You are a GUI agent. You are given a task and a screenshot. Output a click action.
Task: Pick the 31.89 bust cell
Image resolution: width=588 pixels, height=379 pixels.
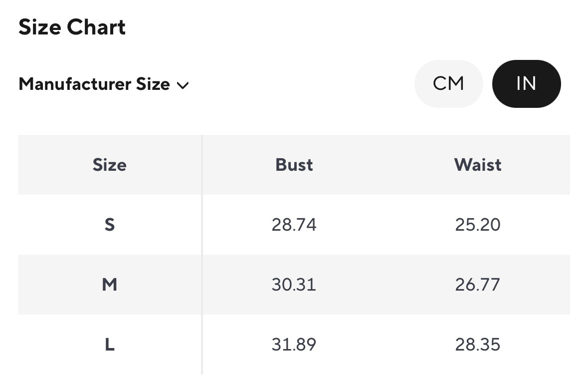click(294, 345)
